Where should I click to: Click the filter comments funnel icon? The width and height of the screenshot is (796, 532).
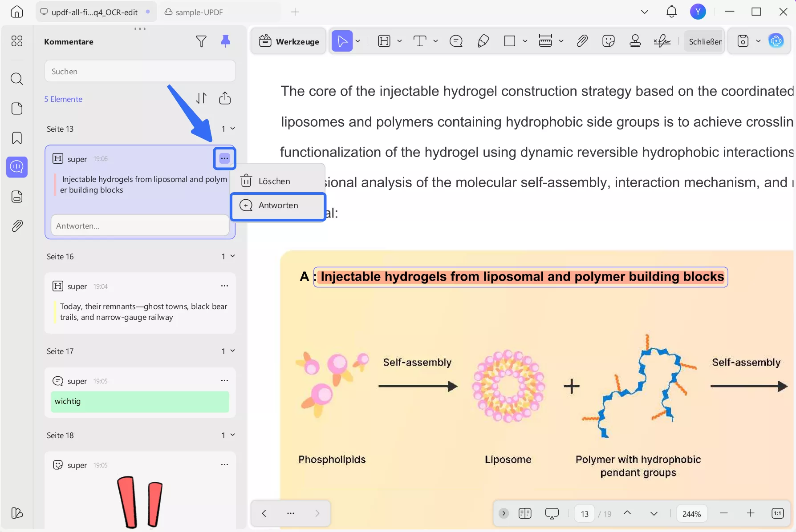201,41
